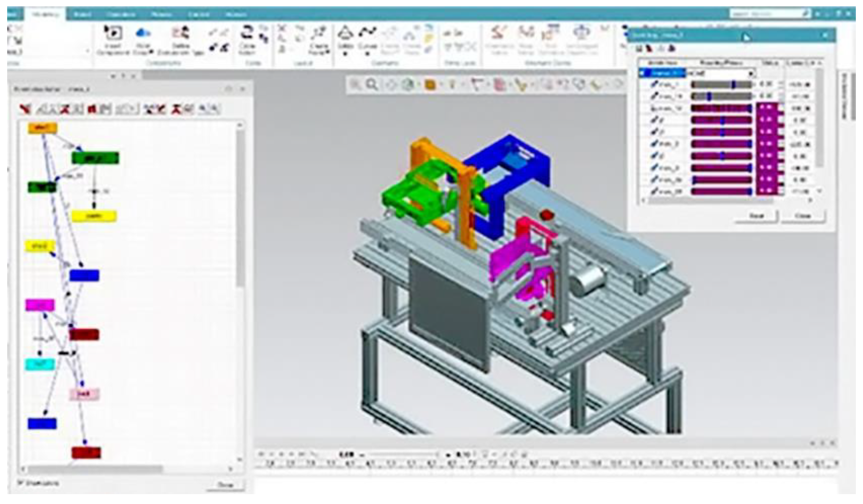Toggle the Show colors checkbox
Screen dimensions: 863x504
click(20, 483)
